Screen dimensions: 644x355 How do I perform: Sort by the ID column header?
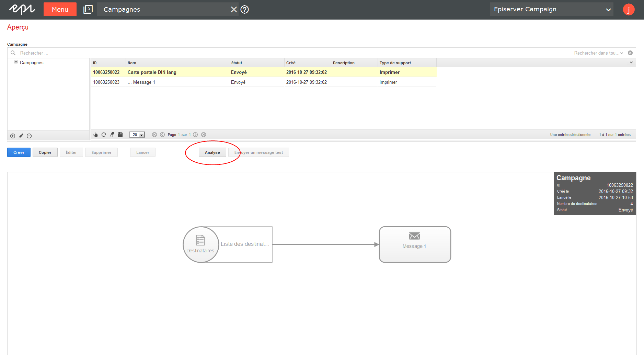tap(108, 63)
